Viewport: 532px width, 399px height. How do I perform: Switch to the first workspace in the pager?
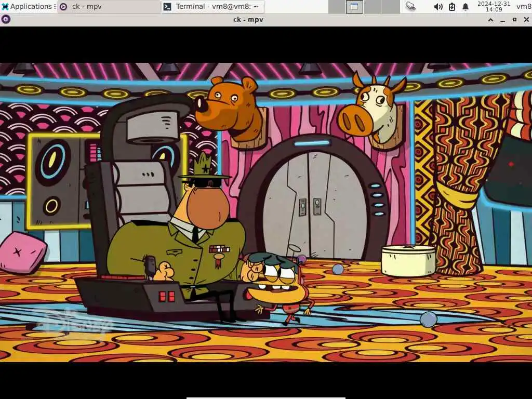click(x=337, y=6)
